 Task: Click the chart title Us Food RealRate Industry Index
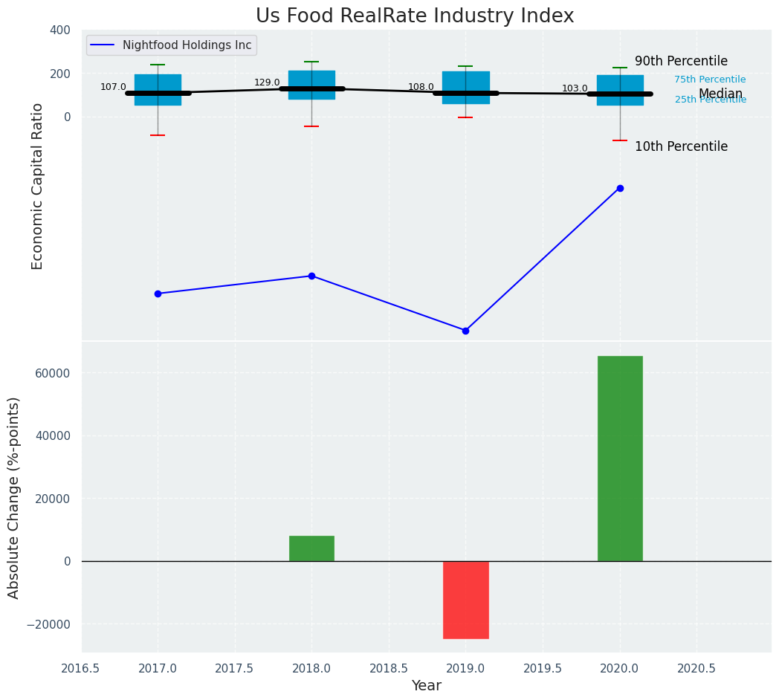(415, 16)
